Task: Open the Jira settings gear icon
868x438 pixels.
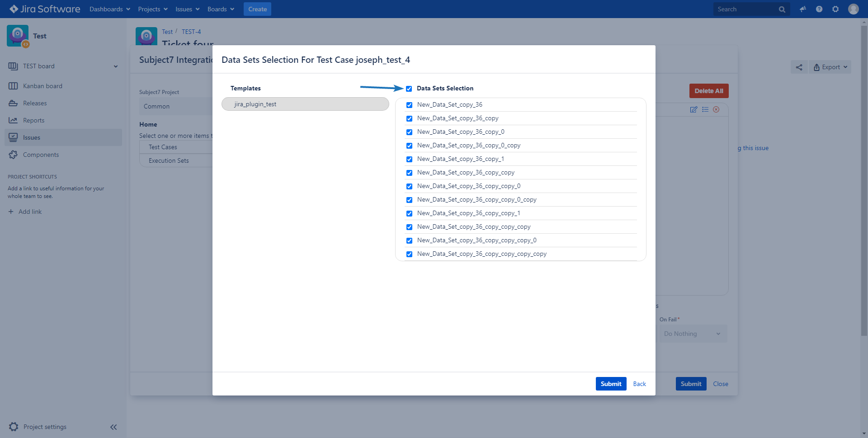Action: click(x=835, y=9)
